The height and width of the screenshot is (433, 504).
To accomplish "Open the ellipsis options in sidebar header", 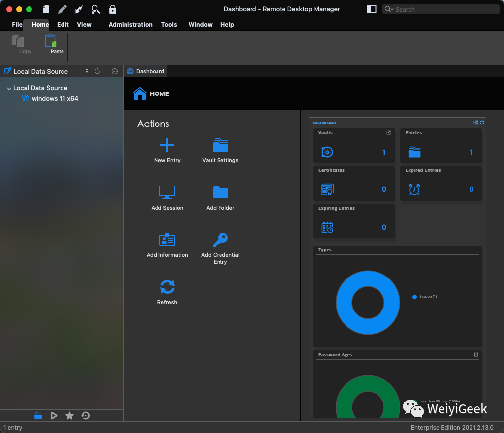I will point(114,71).
